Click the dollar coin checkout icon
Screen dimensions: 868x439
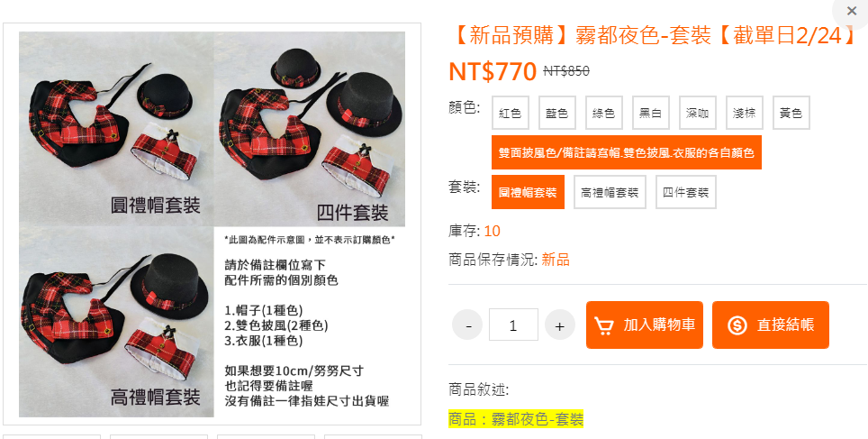coord(737,325)
